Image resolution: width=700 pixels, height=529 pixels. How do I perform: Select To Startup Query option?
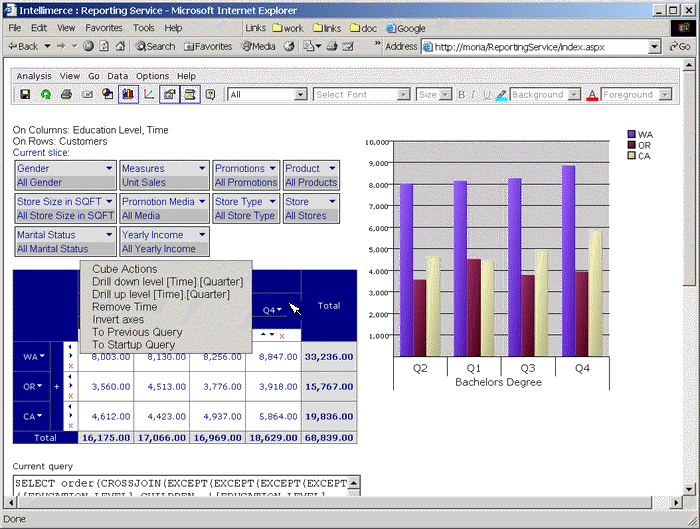coord(133,345)
